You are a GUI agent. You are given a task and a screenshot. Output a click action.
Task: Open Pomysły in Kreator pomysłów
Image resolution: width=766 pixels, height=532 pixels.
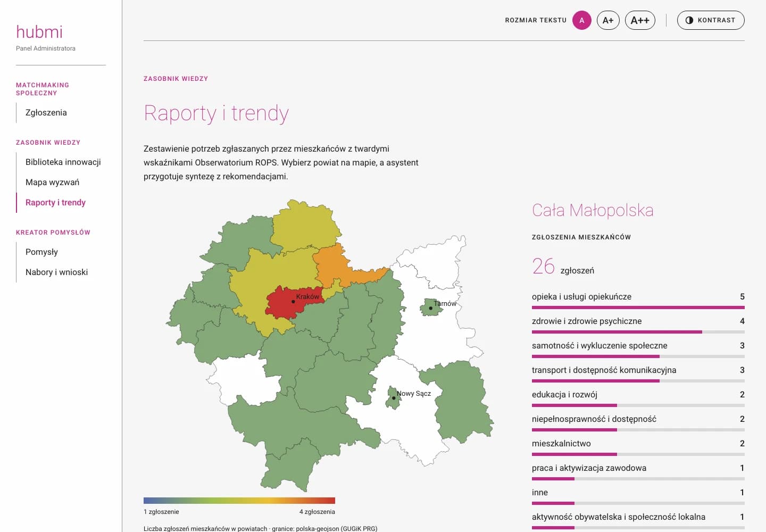pyautogui.click(x=41, y=252)
